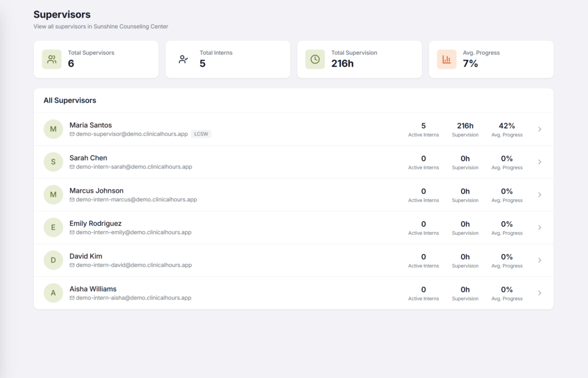Click the envelope icon next to David Kim's email

tap(72, 265)
